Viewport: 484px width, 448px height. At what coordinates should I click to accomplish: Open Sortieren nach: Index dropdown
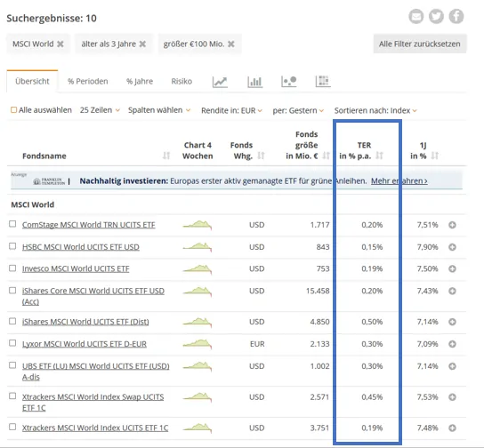[375, 110]
